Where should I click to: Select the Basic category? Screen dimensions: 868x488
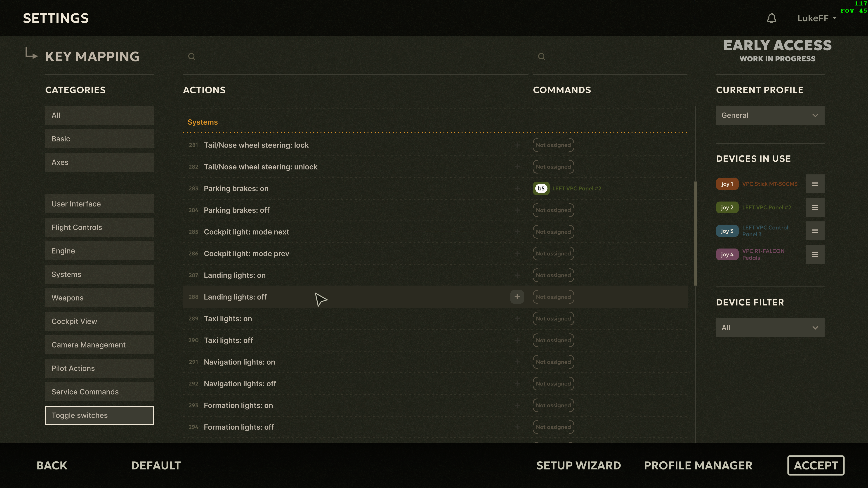click(99, 139)
